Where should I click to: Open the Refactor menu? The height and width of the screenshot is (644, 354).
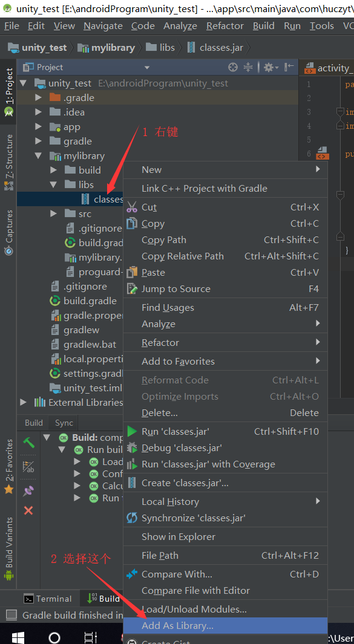coord(225,26)
